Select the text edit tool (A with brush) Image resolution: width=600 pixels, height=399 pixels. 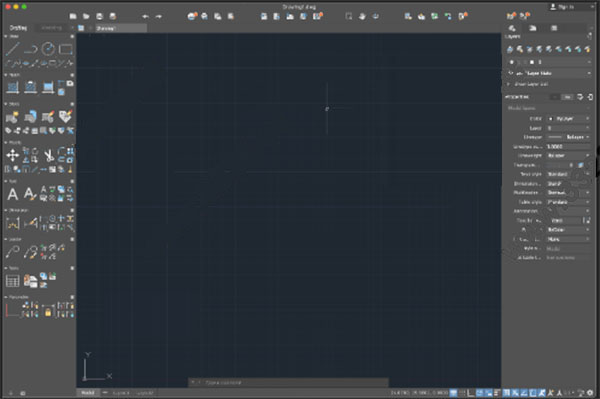pyautogui.click(x=30, y=194)
